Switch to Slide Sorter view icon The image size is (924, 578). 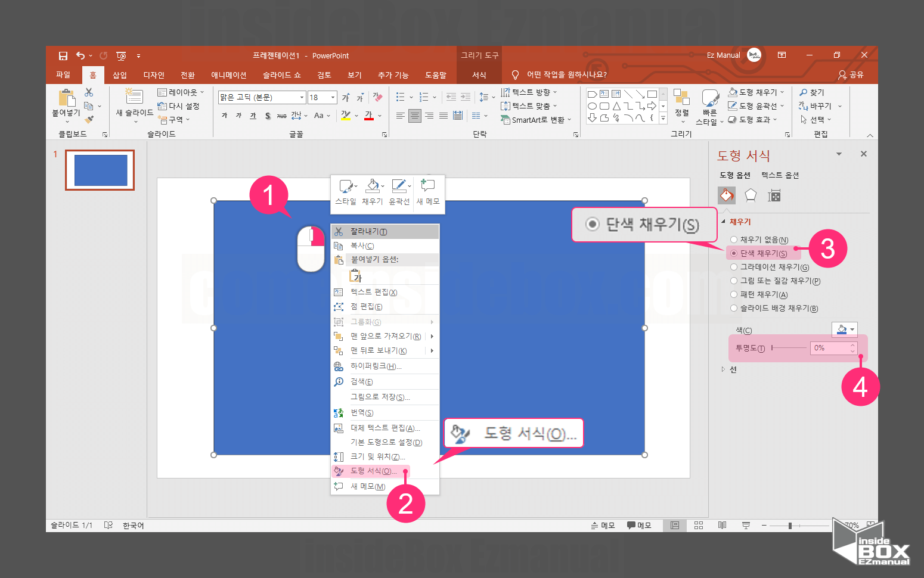click(x=699, y=525)
